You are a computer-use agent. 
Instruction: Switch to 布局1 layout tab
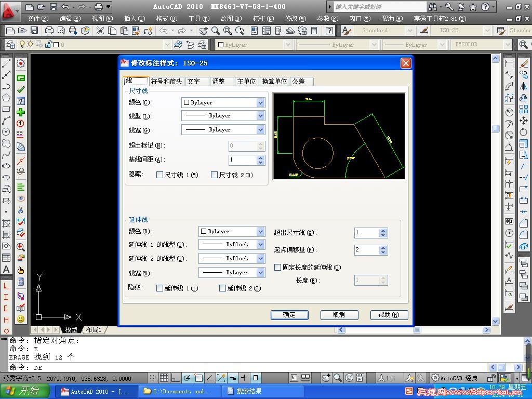pos(94,329)
